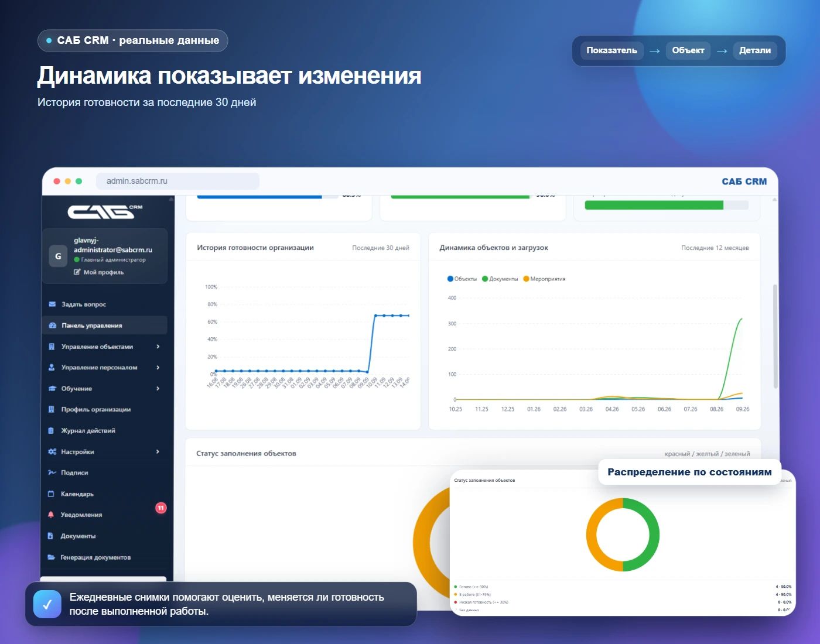Toggle the Объекты legend series
Image resolution: width=820 pixels, height=644 pixels.
click(x=462, y=279)
